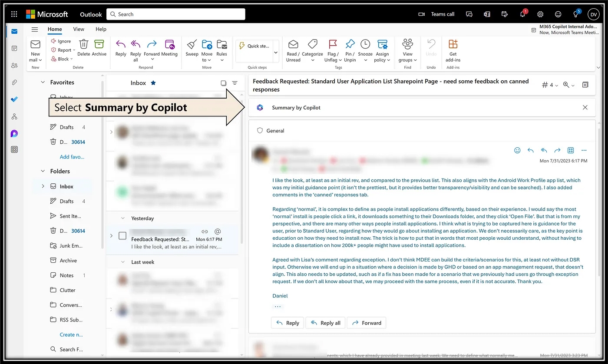Click in the Search box

176,14
